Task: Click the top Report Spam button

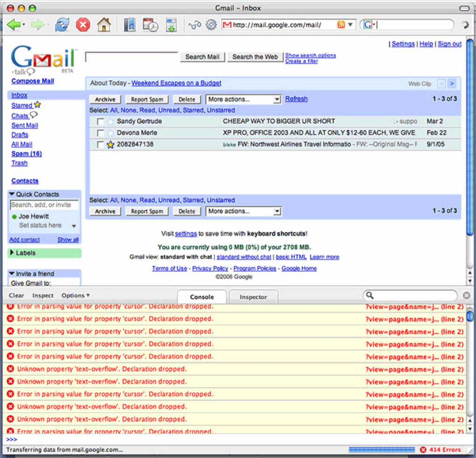Action: (147, 99)
